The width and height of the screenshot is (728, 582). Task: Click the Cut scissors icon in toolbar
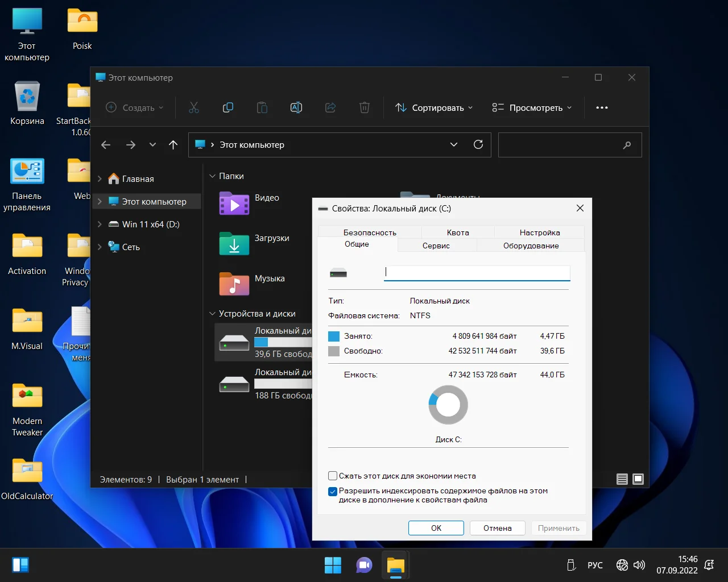coord(194,107)
